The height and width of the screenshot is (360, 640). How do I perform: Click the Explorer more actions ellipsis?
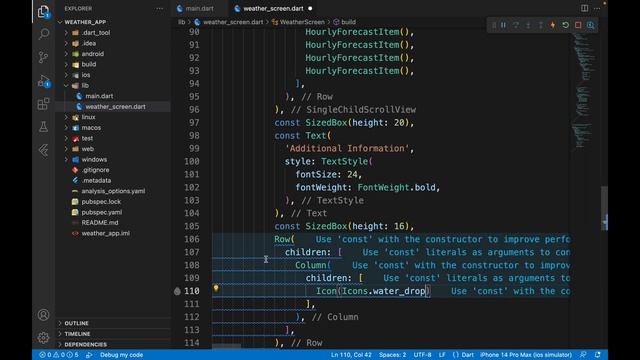tap(160, 9)
